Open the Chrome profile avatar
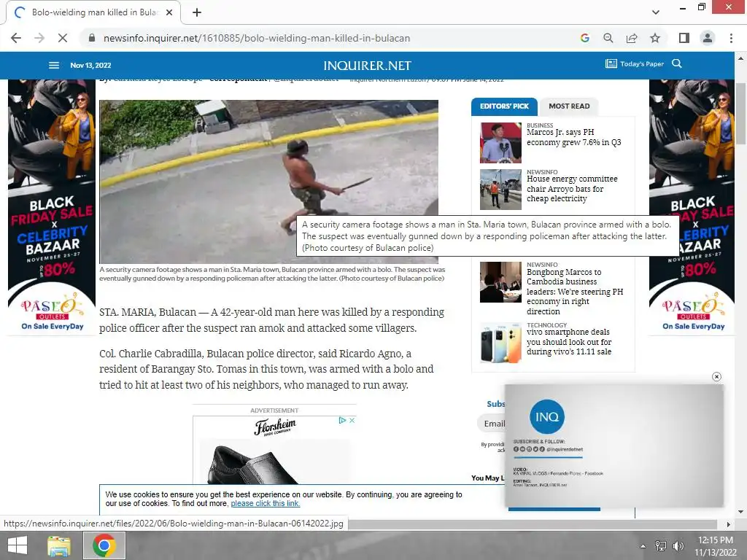This screenshot has height=560, width=747. point(708,38)
